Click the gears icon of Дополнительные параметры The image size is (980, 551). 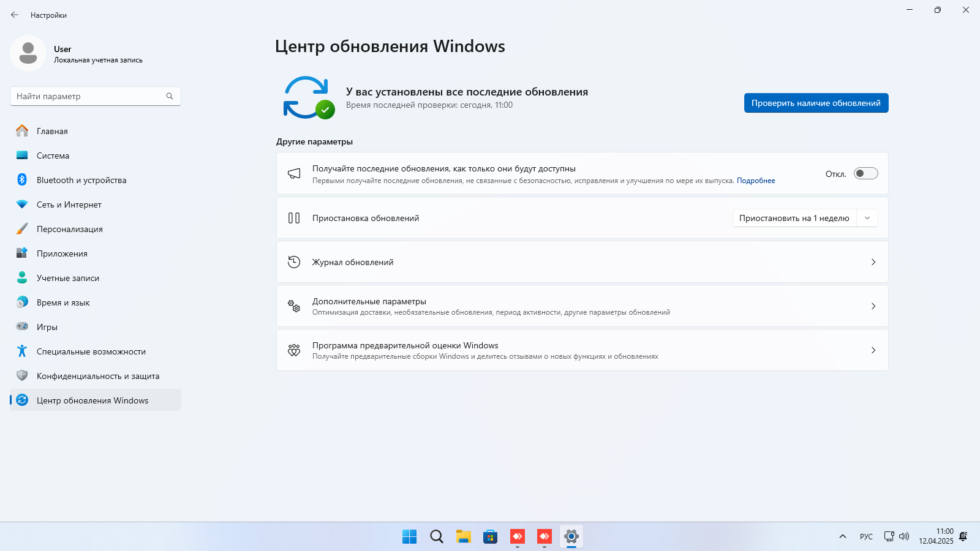(x=294, y=306)
